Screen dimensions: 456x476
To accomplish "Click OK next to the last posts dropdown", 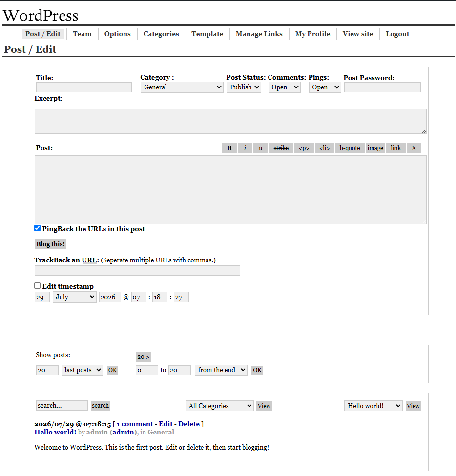I will [x=112, y=370].
